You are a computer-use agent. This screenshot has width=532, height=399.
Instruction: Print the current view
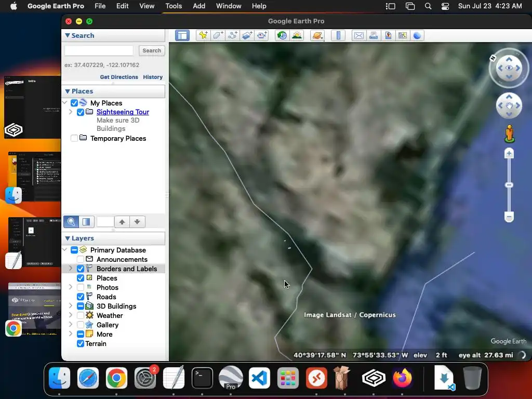(374, 35)
